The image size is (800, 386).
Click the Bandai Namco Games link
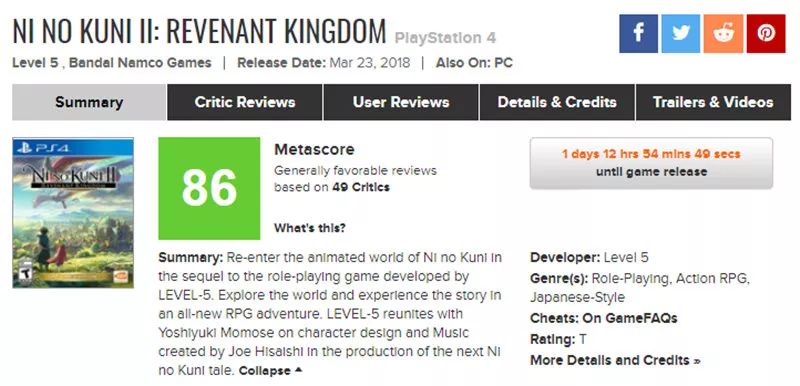click(x=140, y=63)
